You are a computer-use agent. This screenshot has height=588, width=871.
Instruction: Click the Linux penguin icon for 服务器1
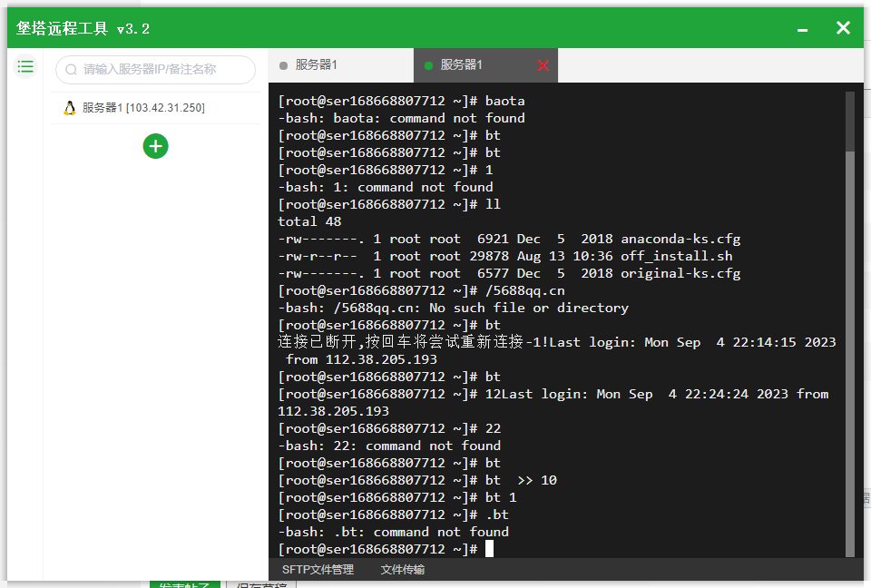tap(70, 108)
